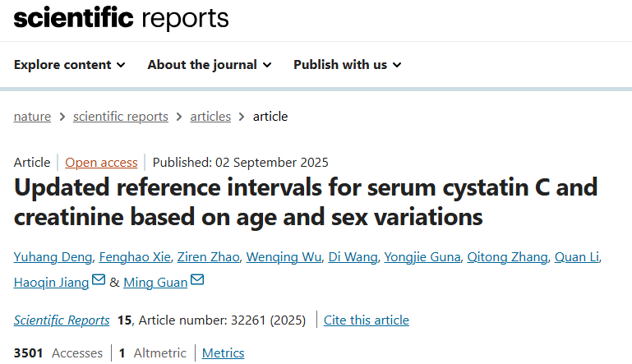Expand the Publish with us menu
This screenshot has width=632, height=364.
coord(347,65)
